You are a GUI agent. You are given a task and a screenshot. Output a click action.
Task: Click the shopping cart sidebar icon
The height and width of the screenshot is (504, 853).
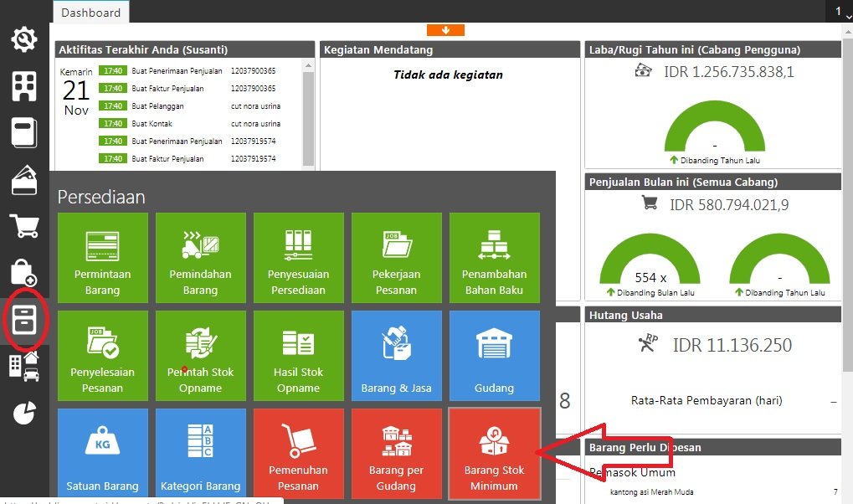[24, 225]
